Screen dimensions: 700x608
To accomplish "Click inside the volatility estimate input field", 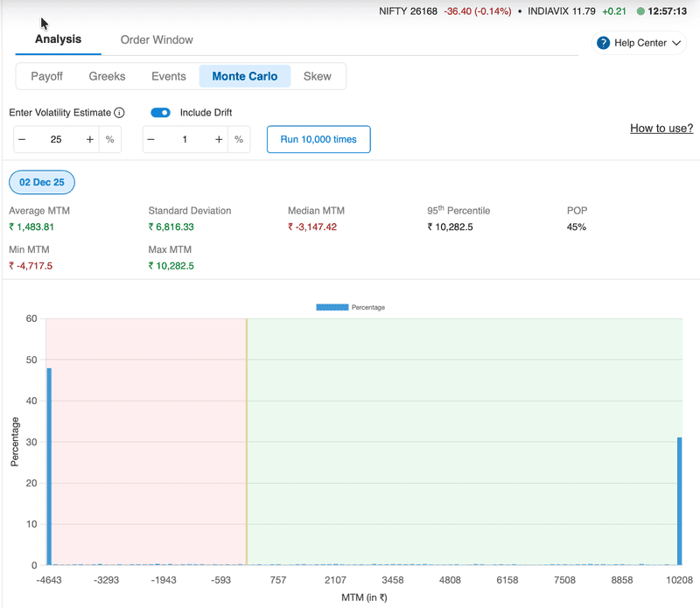I will [x=56, y=138].
